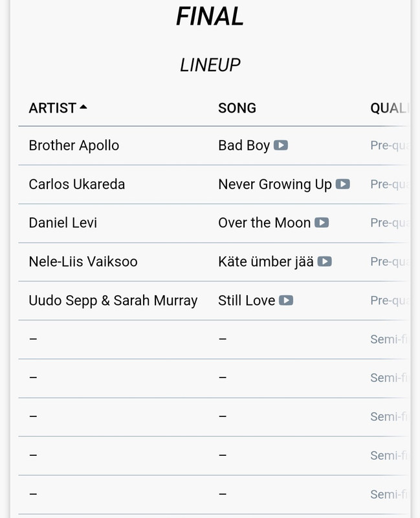Screen dimensions: 420x518
Task: Play the Bad Boy song video
Action: coord(280,145)
